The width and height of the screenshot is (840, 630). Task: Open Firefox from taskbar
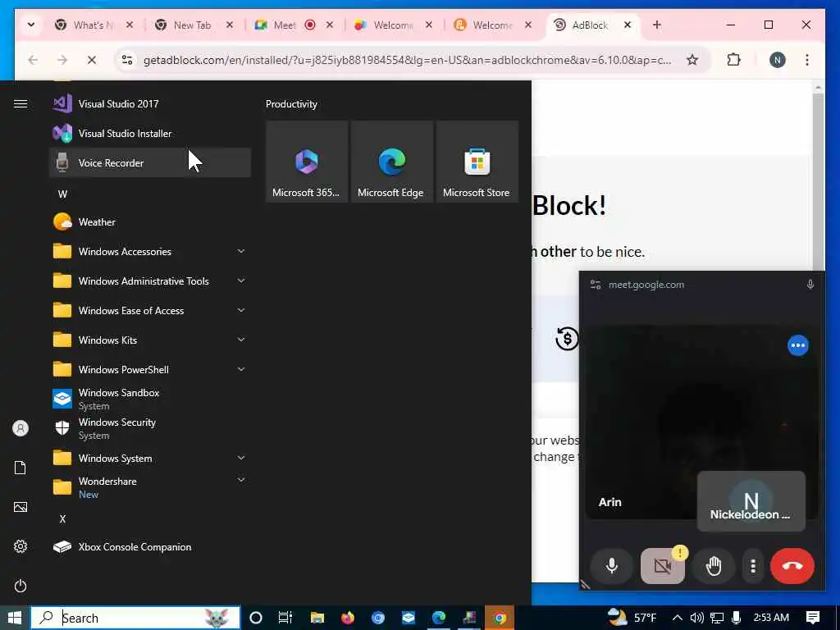click(348, 618)
